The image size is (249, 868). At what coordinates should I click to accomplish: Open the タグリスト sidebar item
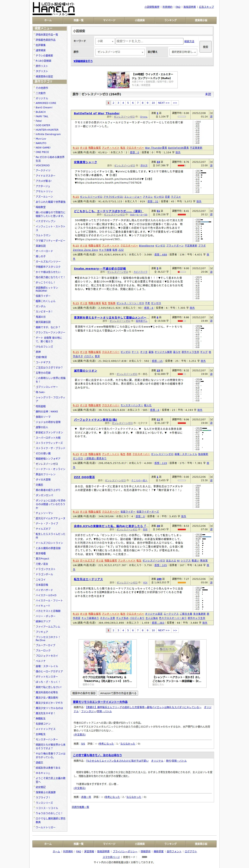coord(42,72)
